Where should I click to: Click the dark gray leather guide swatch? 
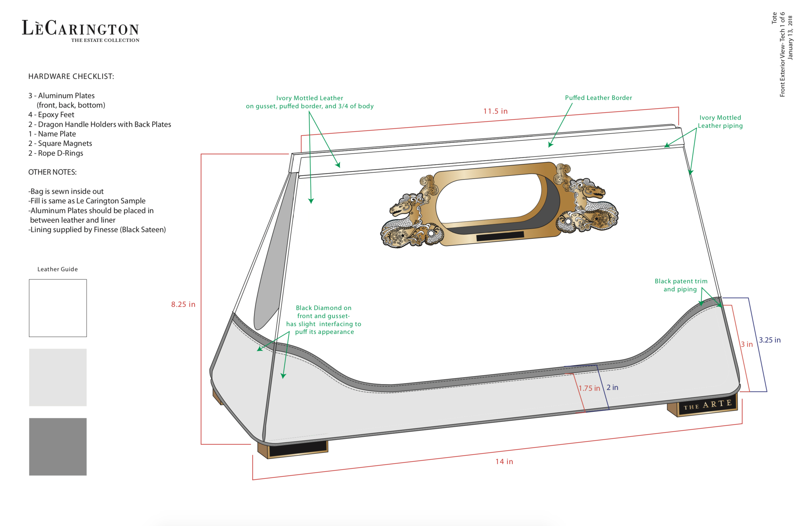[58, 446]
